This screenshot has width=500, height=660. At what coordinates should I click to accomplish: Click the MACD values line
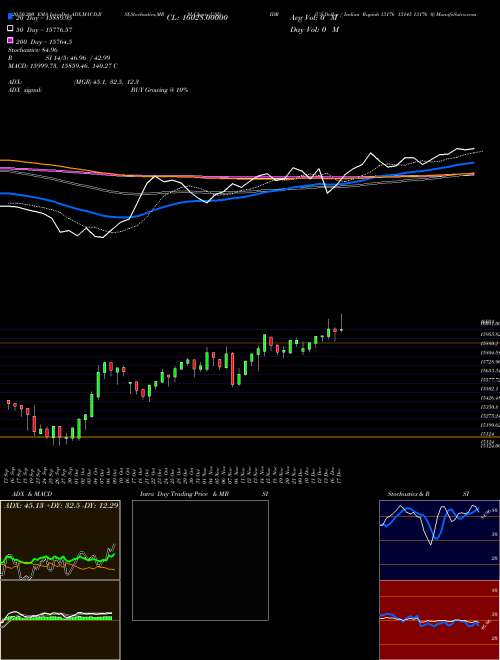coord(63,66)
